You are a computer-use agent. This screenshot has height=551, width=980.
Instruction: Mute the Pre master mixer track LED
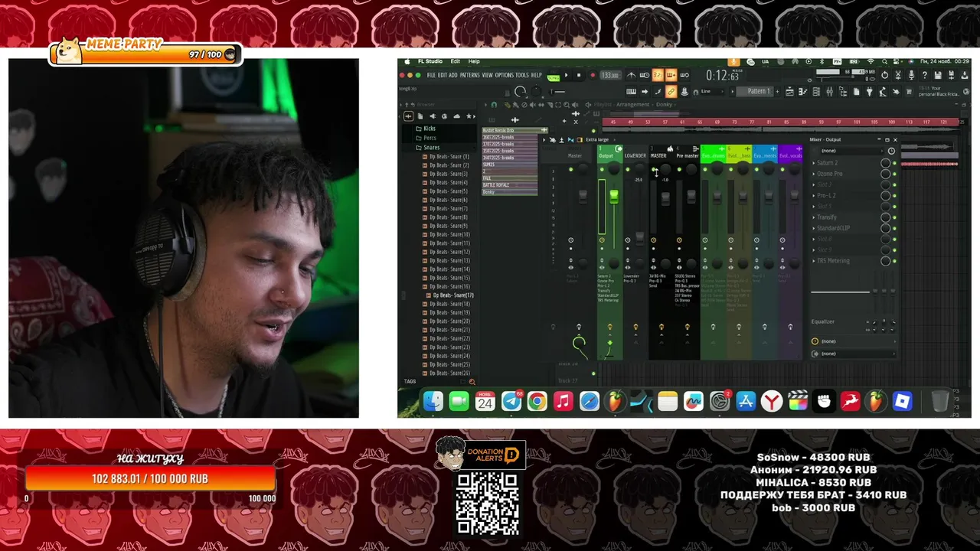tap(678, 170)
